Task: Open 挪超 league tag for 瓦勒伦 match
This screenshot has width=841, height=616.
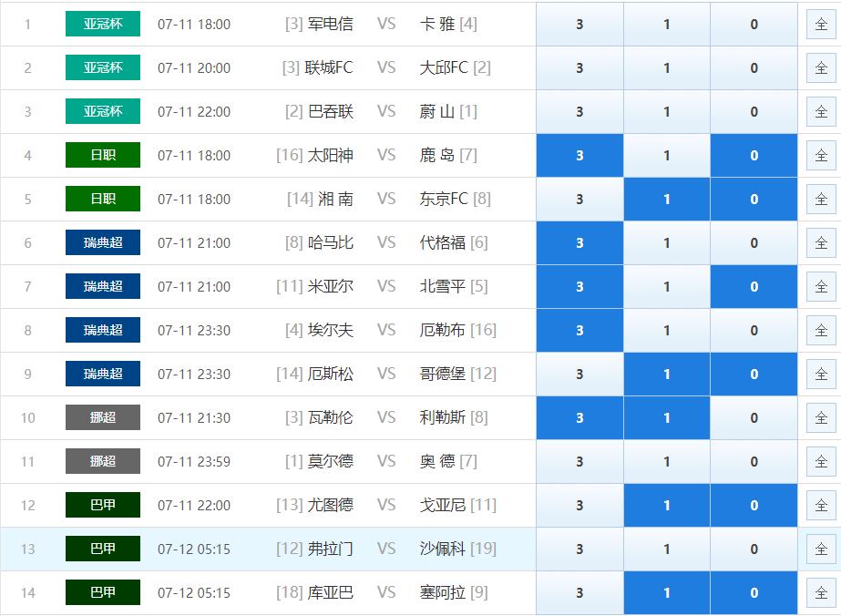Action: [103, 418]
